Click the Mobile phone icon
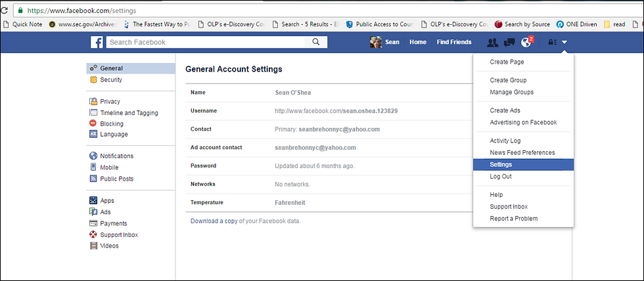Screen dimensions: 644x281 [x=93, y=167]
